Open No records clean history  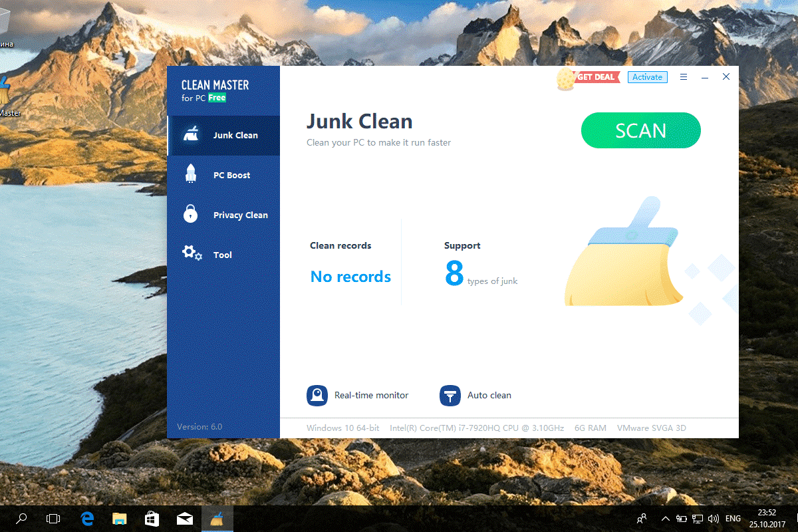click(x=350, y=277)
